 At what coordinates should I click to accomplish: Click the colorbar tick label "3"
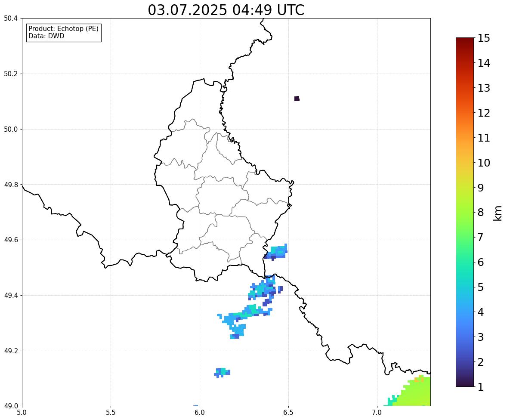(x=481, y=337)
